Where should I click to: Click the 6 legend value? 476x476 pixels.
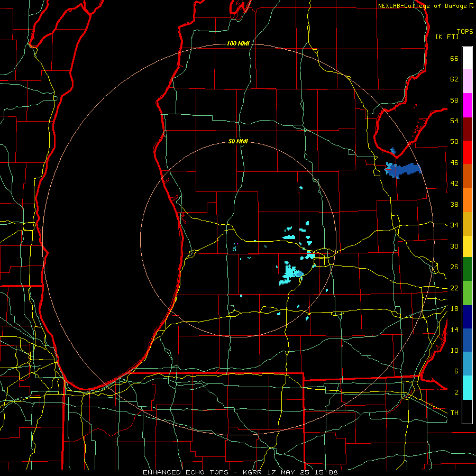tap(456, 371)
